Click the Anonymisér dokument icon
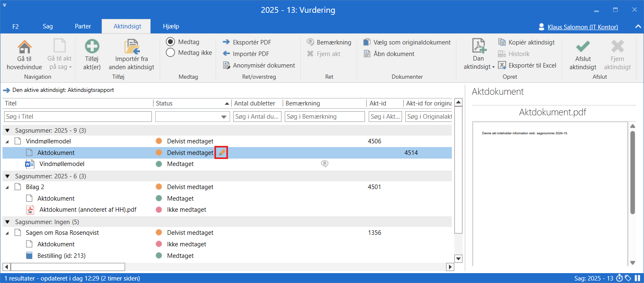Image resolution: width=644 pixels, height=283 pixels. (226, 65)
